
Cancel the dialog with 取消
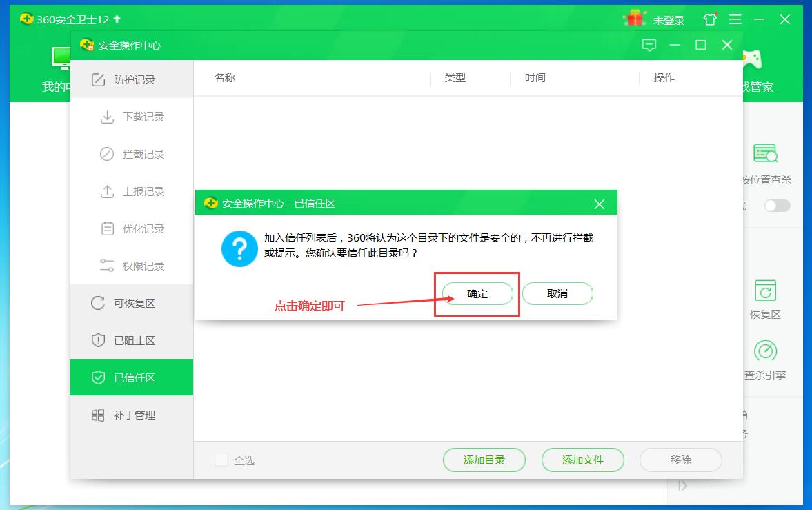[x=557, y=294]
